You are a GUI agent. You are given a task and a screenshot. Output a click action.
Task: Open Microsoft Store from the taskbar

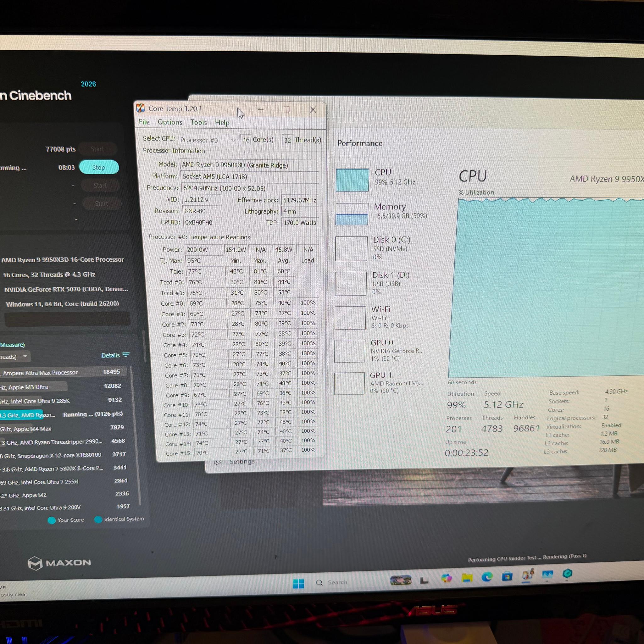507,576
